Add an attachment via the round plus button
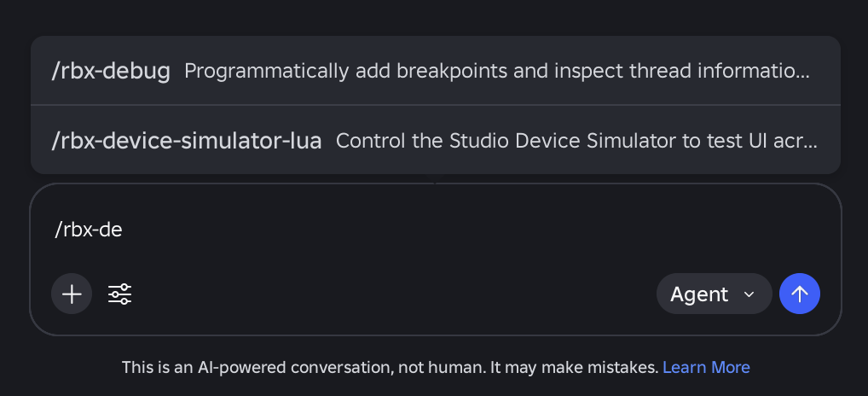Viewport: 868px width, 396px height. tap(72, 294)
